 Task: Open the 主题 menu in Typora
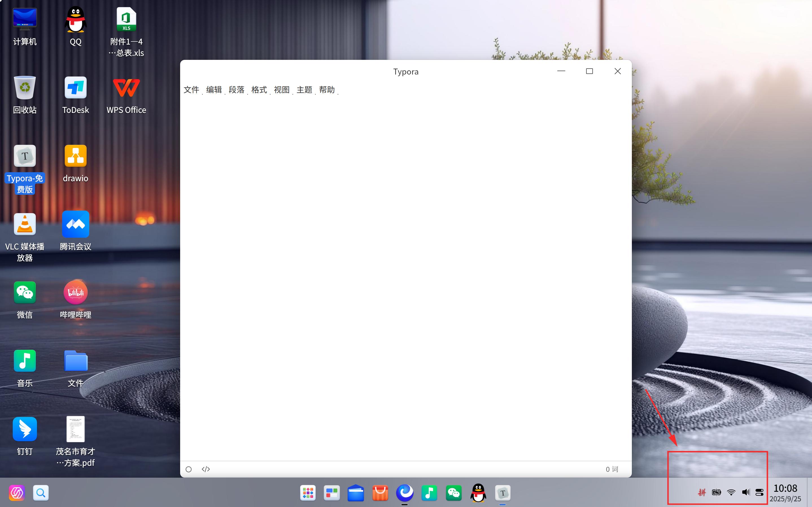coord(304,89)
